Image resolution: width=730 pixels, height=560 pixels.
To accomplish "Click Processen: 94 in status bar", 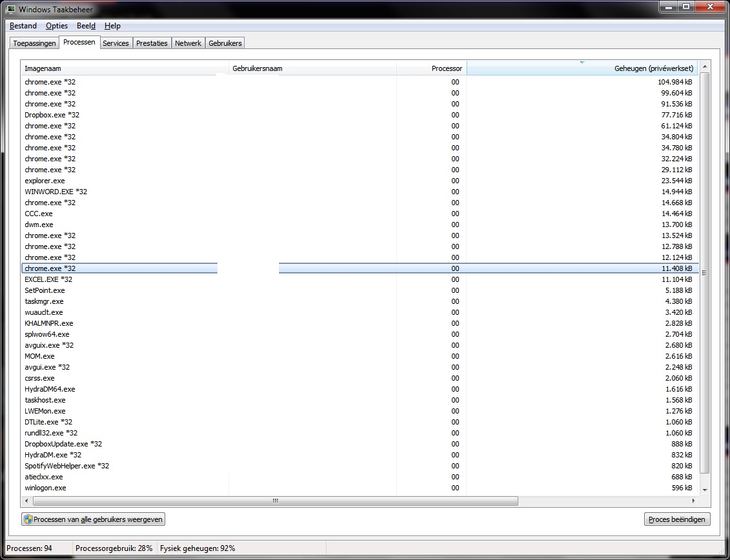I will (x=29, y=548).
